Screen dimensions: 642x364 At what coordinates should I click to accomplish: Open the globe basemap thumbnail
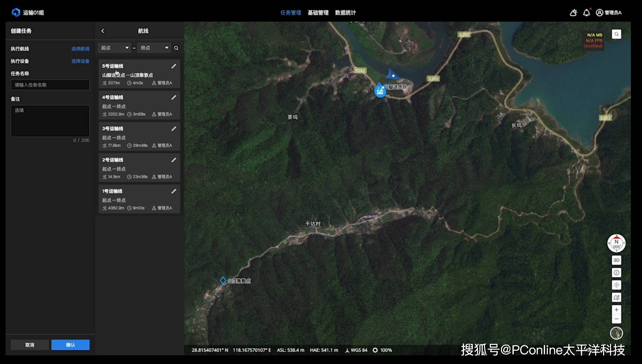coord(617,333)
